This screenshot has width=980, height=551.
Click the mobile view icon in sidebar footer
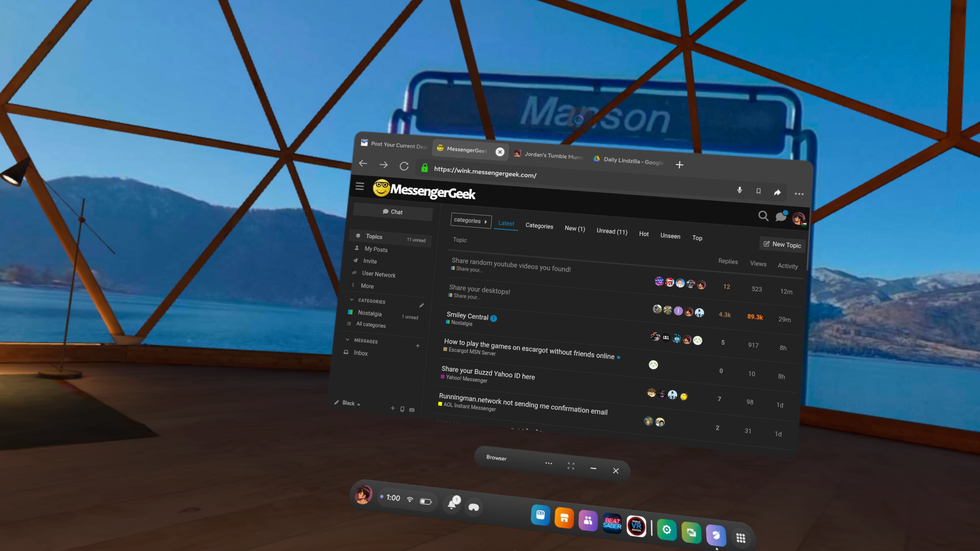coord(402,409)
